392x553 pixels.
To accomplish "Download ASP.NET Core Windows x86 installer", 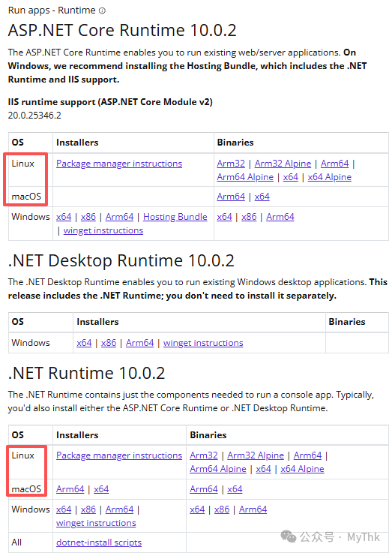I will point(88,217).
